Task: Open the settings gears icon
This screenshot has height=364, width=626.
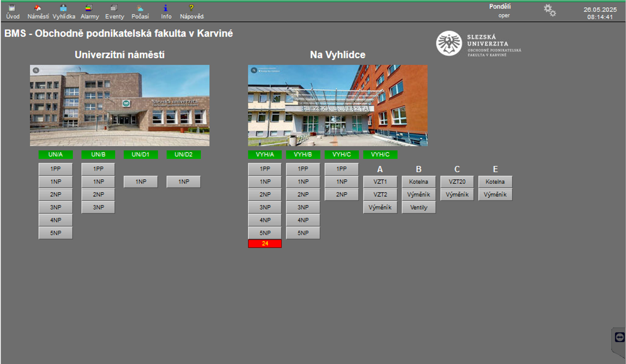Action: [550, 10]
